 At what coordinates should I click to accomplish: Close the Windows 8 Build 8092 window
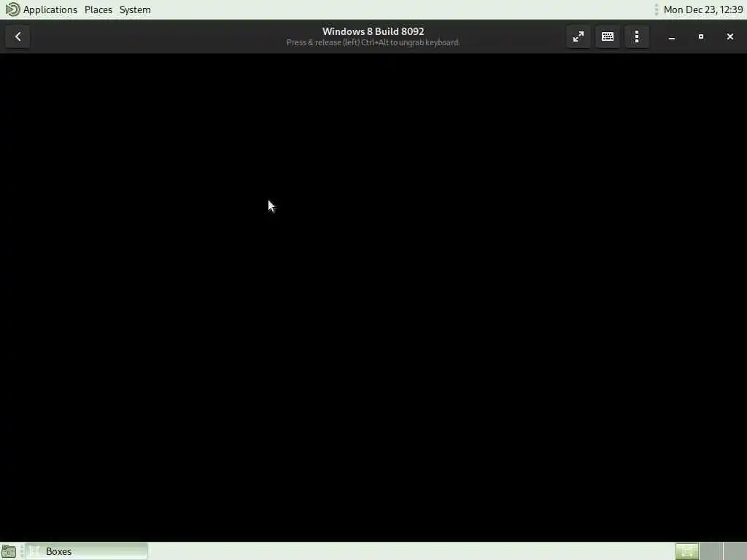(x=729, y=36)
